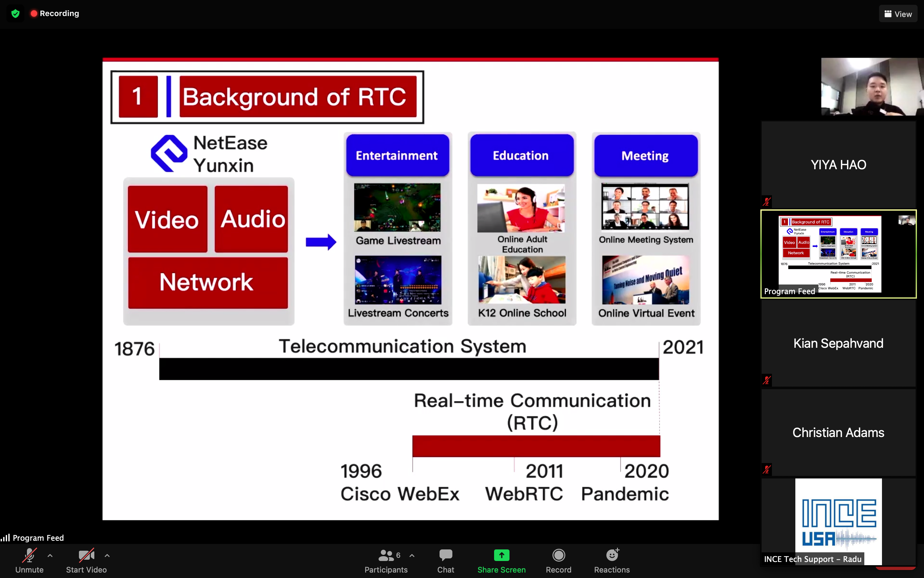Click the Game Livestream image
Image resolution: width=924 pixels, height=578 pixels.
[x=397, y=207]
